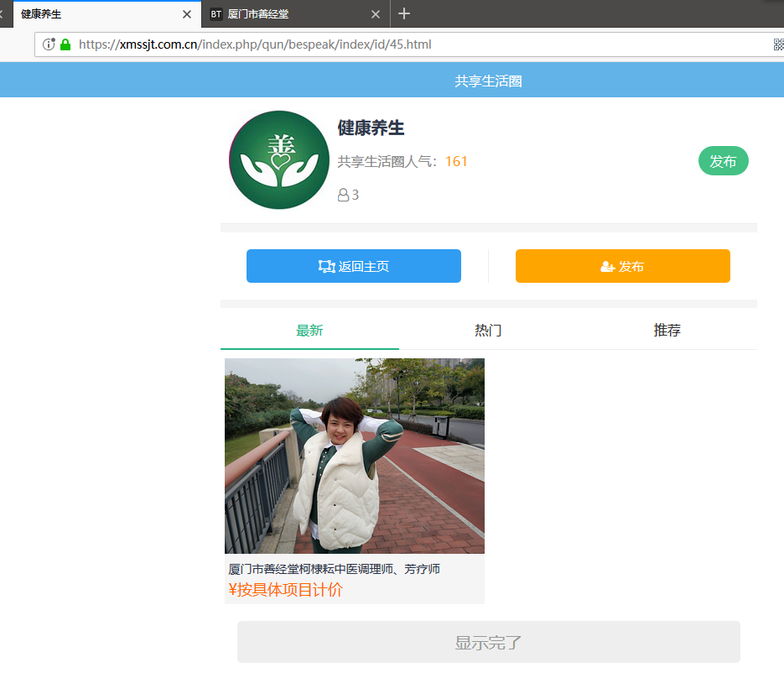Select the 最新 tab

309,331
